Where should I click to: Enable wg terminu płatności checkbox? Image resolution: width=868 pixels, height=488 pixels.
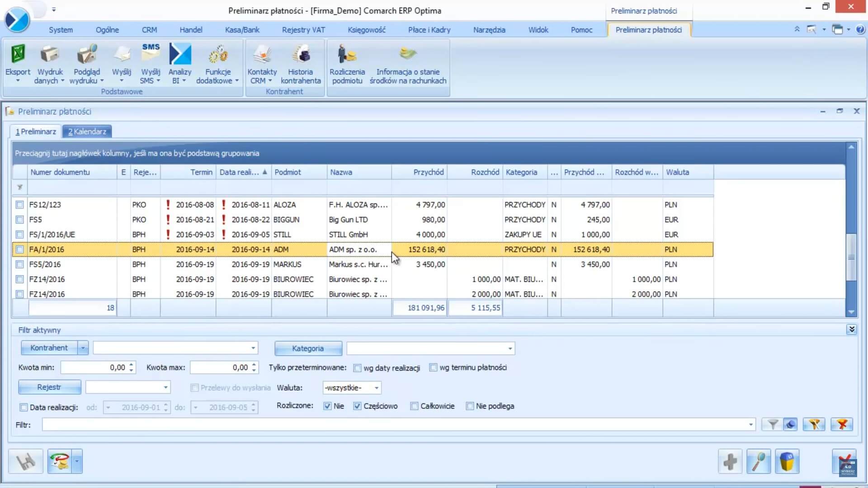(x=434, y=368)
